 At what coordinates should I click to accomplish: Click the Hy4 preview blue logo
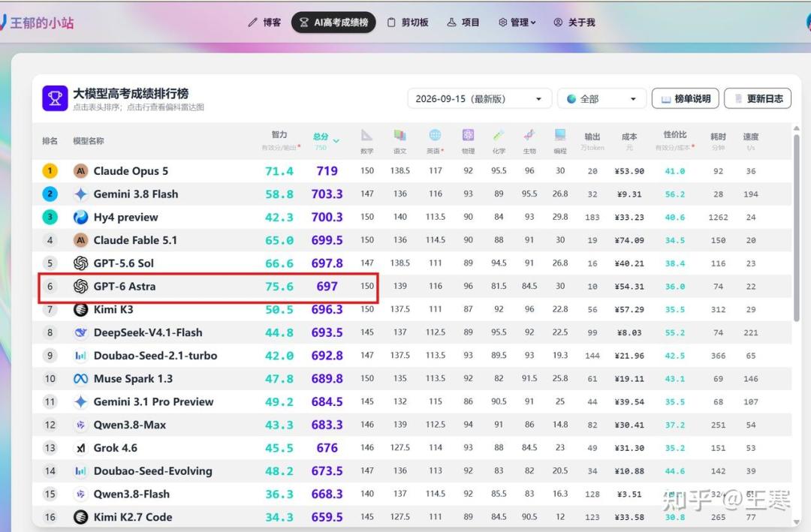tap(80, 217)
